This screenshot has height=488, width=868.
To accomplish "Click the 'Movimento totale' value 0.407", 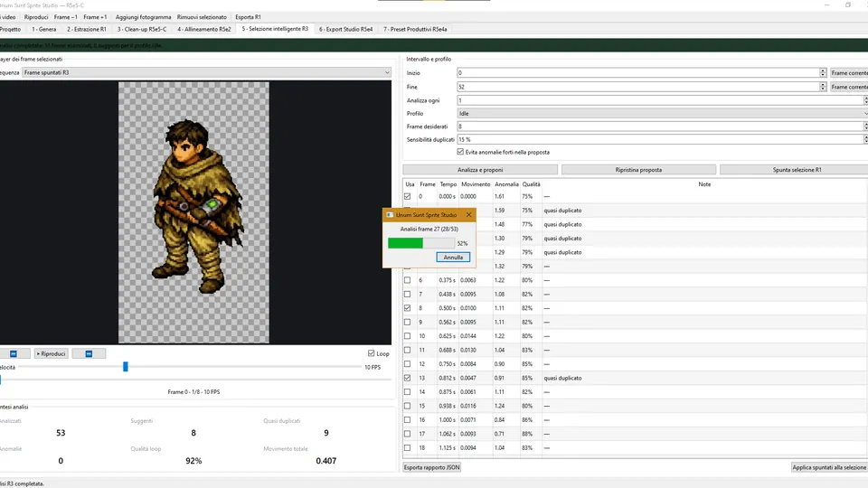I will pyautogui.click(x=326, y=460).
